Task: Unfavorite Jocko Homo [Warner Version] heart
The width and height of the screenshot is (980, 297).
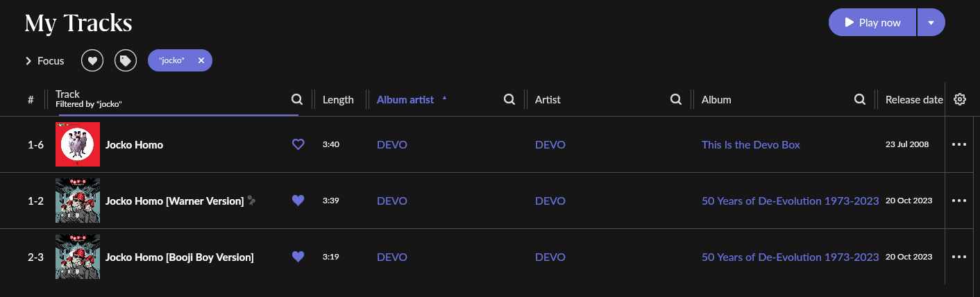Action: point(298,201)
